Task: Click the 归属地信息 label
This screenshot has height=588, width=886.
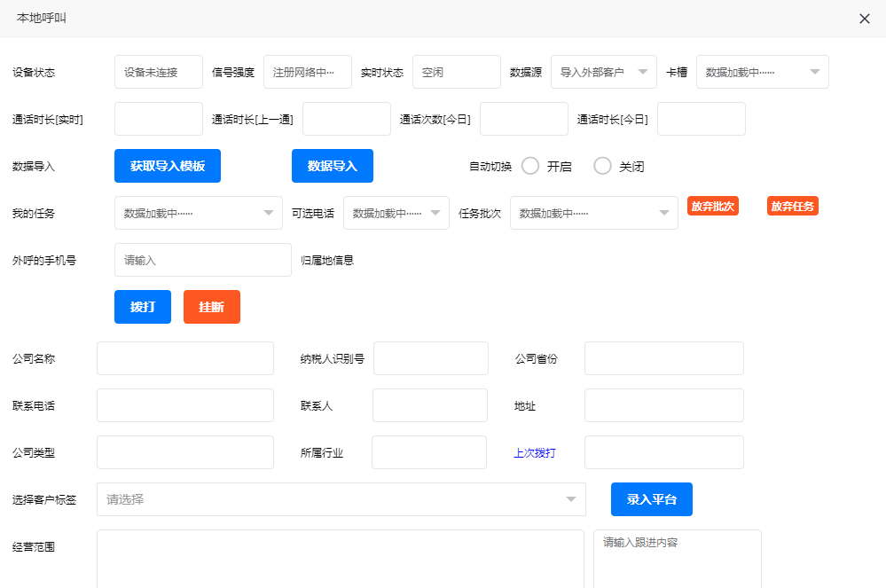Action: (x=327, y=261)
